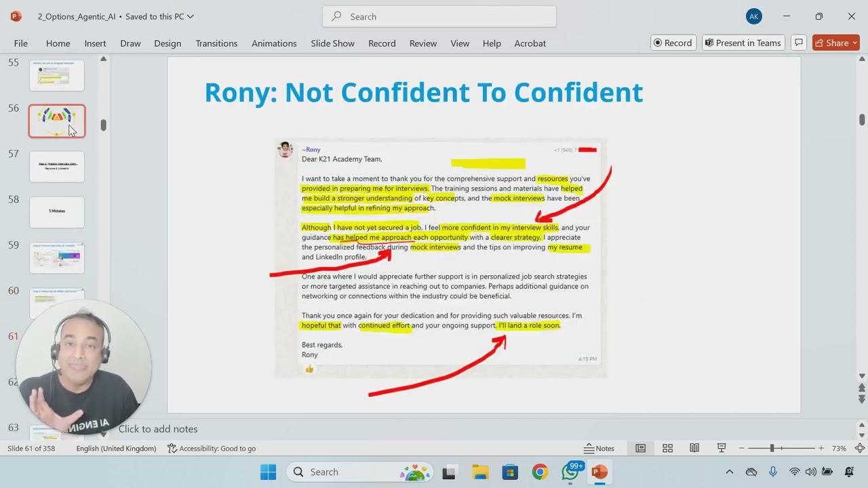The height and width of the screenshot is (488, 868).
Task: Click the Record button at top right
Action: pyautogui.click(x=673, y=43)
